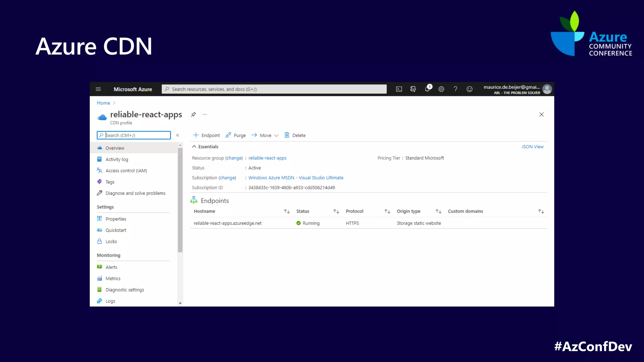Open Directory and subscription filter icon
The image size is (644, 362).
point(413,89)
